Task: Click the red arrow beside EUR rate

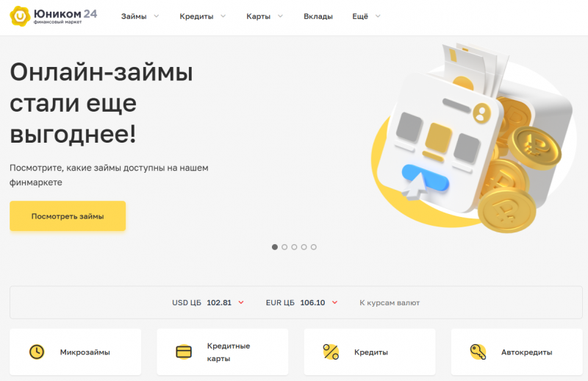Action: click(335, 302)
